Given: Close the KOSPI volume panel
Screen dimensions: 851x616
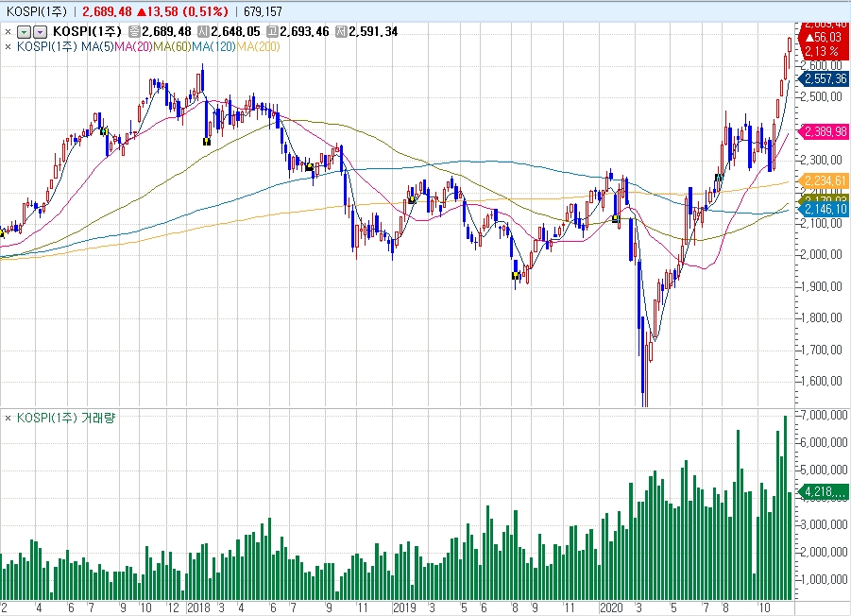Looking at the screenshot, I should click(9, 417).
